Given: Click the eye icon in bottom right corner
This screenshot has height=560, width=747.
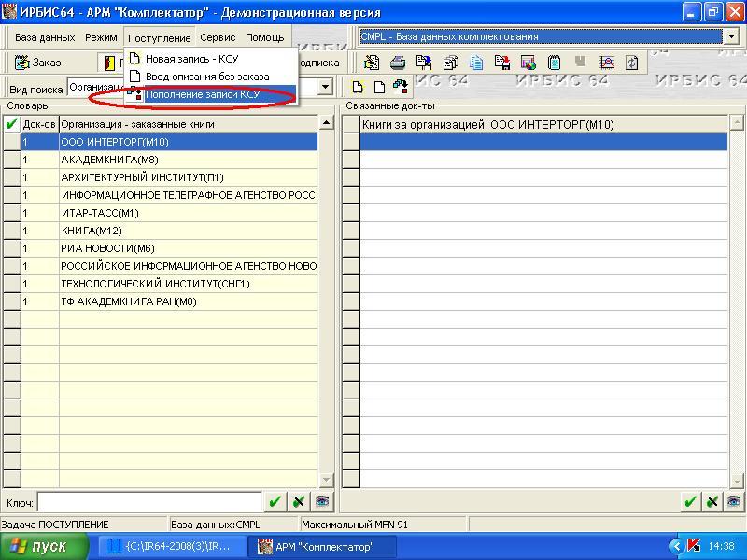Looking at the screenshot, I should 734,501.
